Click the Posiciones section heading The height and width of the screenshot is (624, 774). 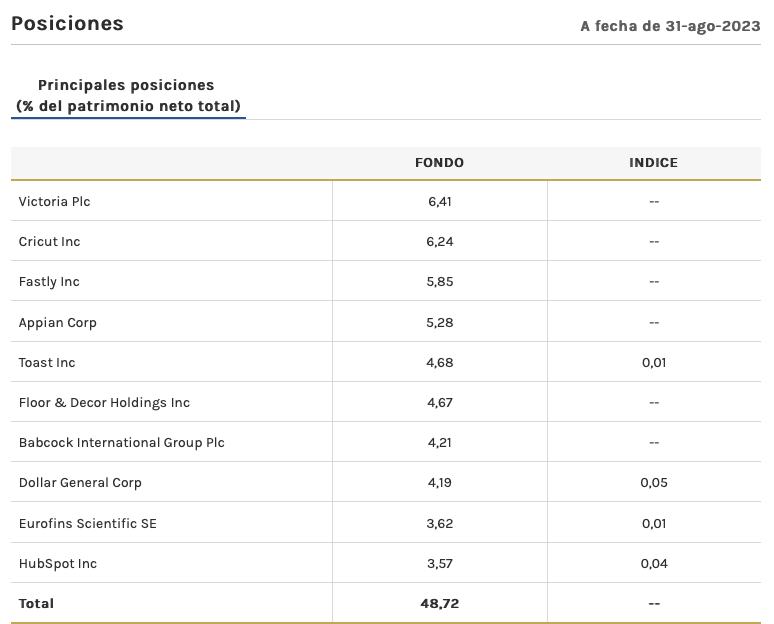point(67,23)
